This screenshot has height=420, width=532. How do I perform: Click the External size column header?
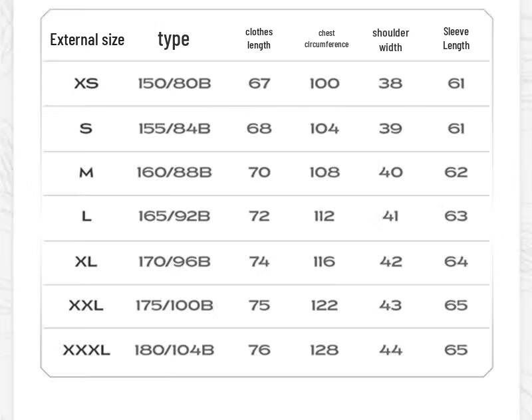[87, 39]
